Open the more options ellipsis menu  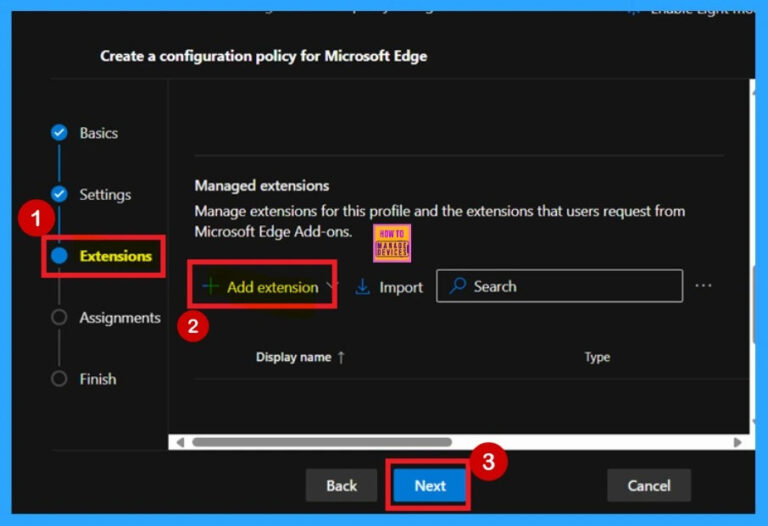tap(703, 286)
